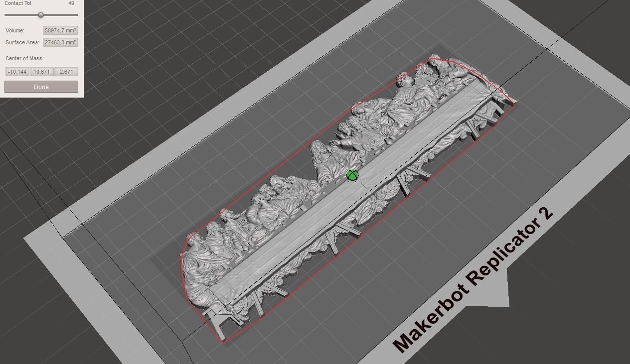Click the Center of Mass -10.144 field

(17, 72)
